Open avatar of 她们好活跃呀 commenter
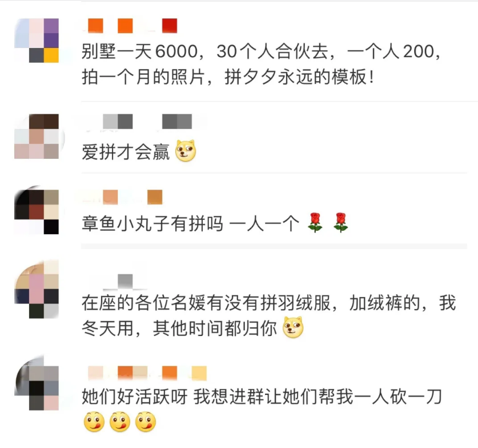Screen dimensions: 478x448 [37, 383]
